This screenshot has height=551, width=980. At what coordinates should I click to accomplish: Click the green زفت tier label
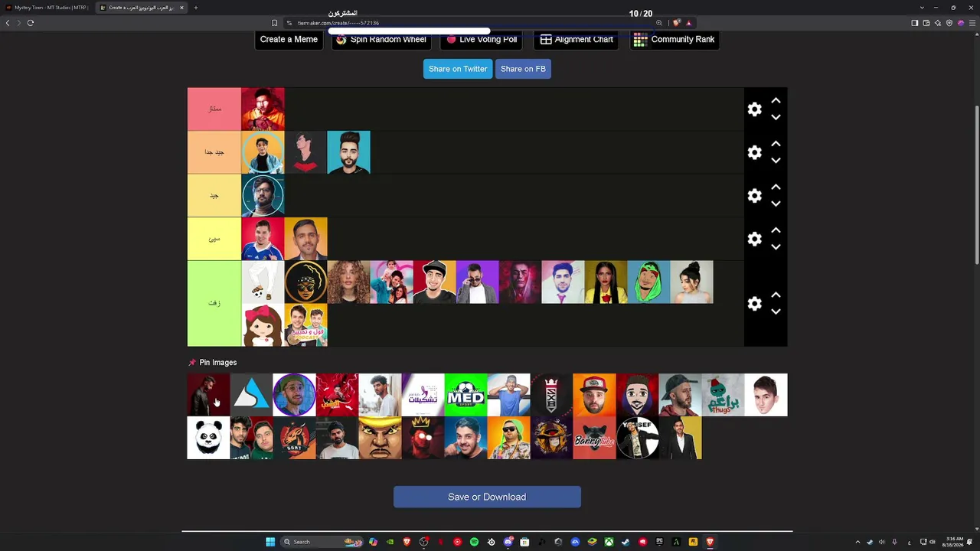coord(214,304)
